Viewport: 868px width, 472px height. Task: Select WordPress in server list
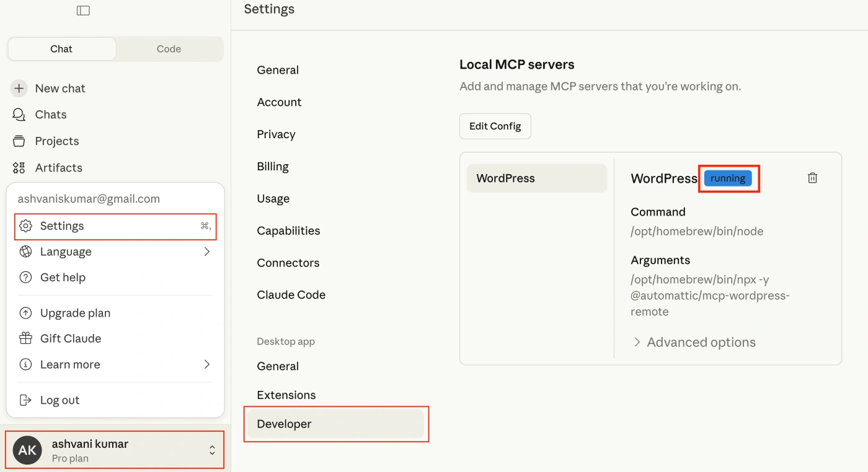536,178
